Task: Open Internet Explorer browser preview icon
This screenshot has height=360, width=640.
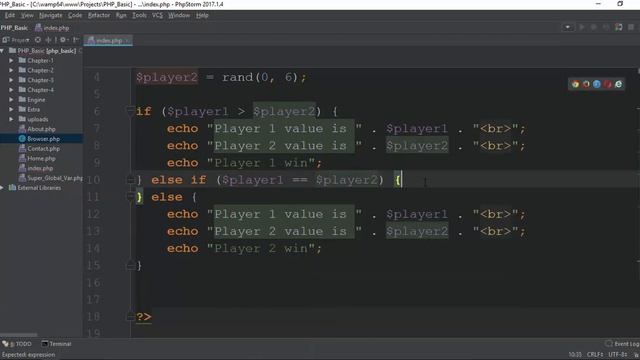Action: tap(618, 84)
